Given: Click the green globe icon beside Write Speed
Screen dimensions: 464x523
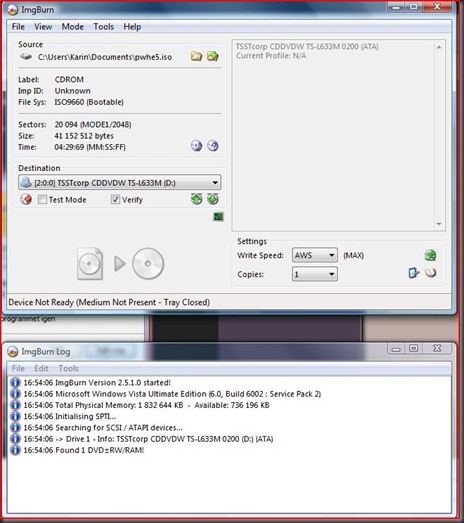Looking at the screenshot, I should pyautogui.click(x=430, y=255).
